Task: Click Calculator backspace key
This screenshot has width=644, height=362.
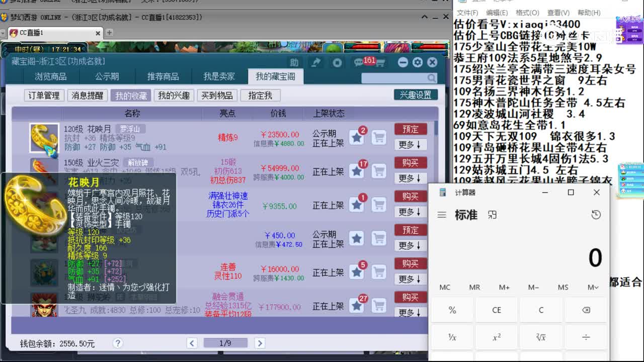Action: (x=586, y=310)
